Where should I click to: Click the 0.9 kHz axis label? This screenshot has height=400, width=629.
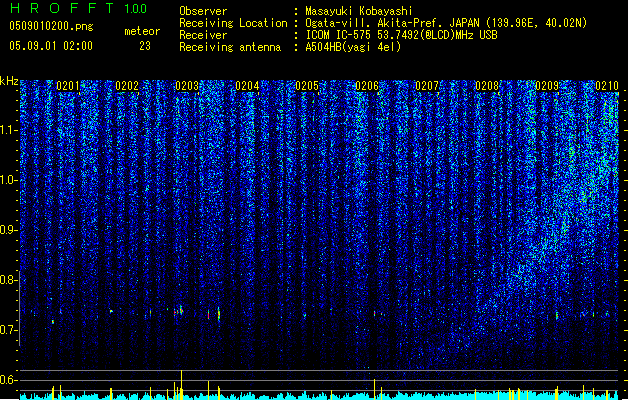coord(8,230)
